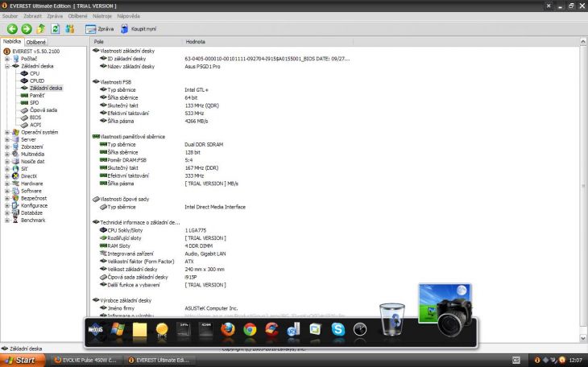This screenshot has width=588, height=367.
Task: Select the Poměr DRAM:FSB row
Action: [x=222, y=160]
